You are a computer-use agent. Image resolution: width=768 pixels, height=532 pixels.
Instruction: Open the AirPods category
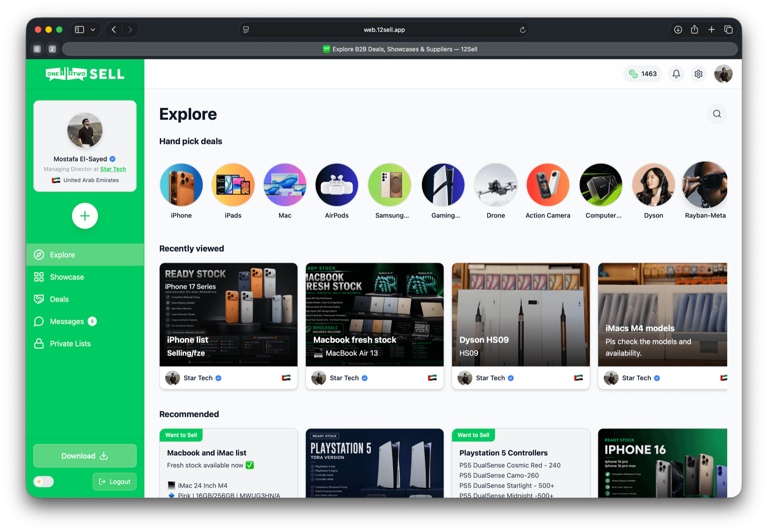click(x=337, y=185)
